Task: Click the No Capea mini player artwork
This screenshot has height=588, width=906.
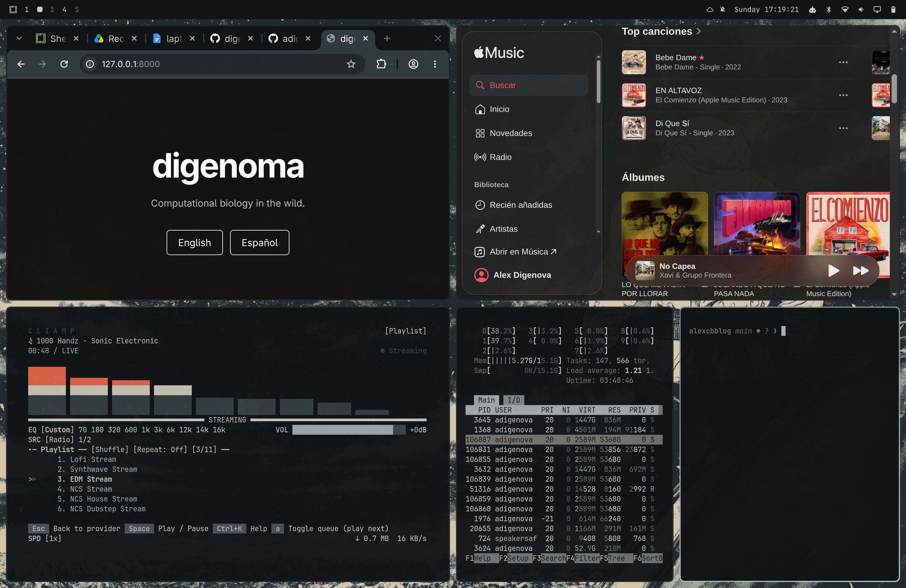Action: click(x=645, y=270)
